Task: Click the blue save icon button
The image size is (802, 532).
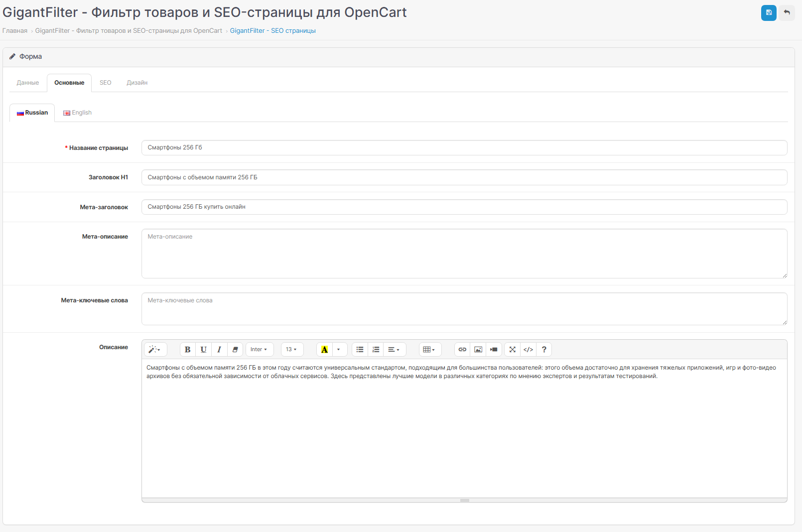Action: click(x=769, y=12)
